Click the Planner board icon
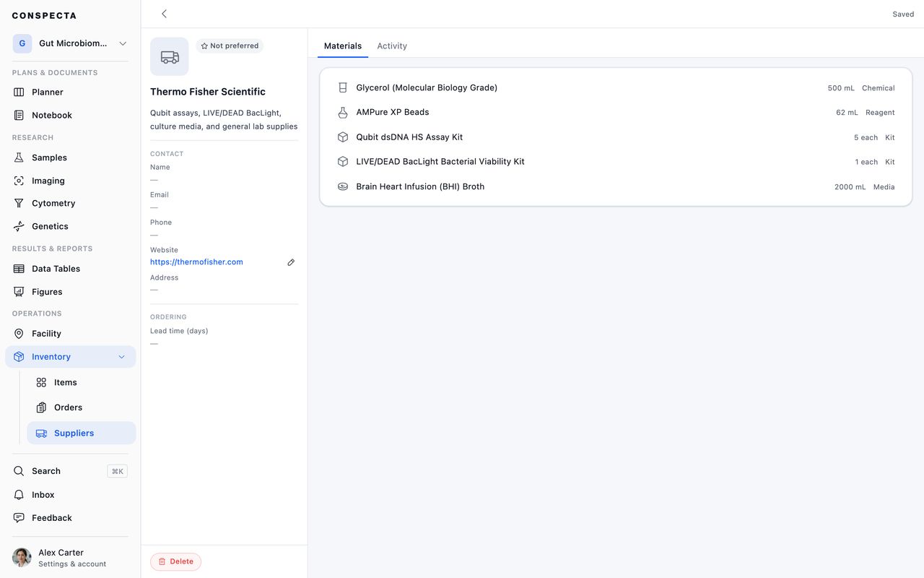The width and height of the screenshot is (924, 578). pos(19,92)
